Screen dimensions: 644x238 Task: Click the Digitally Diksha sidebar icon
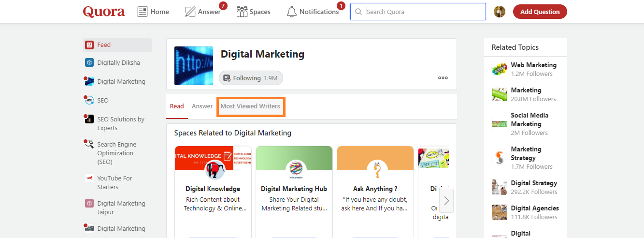(x=89, y=62)
